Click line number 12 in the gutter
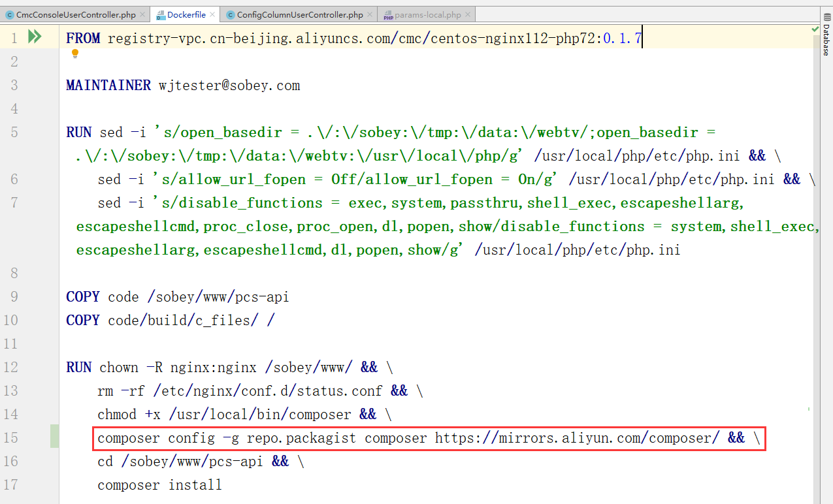The image size is (833, 504). [11, 368]
